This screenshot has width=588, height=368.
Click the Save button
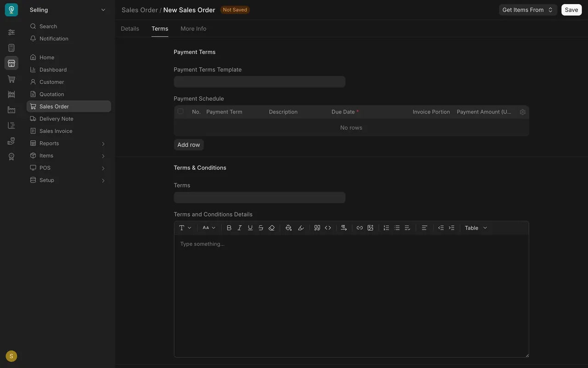[571, 10]
